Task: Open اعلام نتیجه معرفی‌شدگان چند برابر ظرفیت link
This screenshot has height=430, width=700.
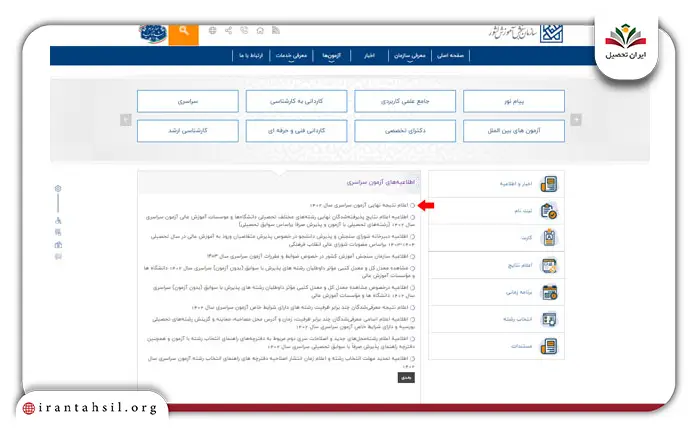Action: [x=300, y=308]
